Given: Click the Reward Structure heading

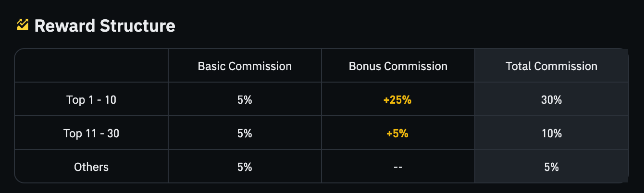Looking at the screenshot, I should coord(105,25).
